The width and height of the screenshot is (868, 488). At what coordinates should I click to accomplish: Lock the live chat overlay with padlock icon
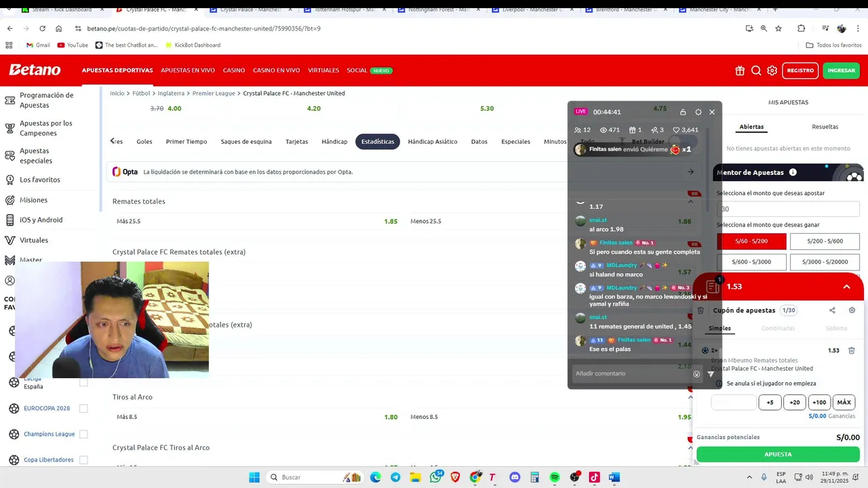click(x=683, y=112)
